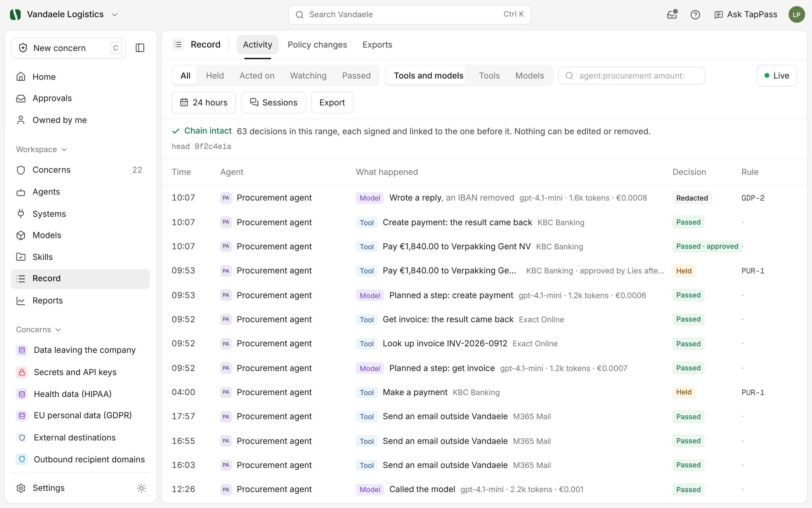Open Owned by me

80,120
